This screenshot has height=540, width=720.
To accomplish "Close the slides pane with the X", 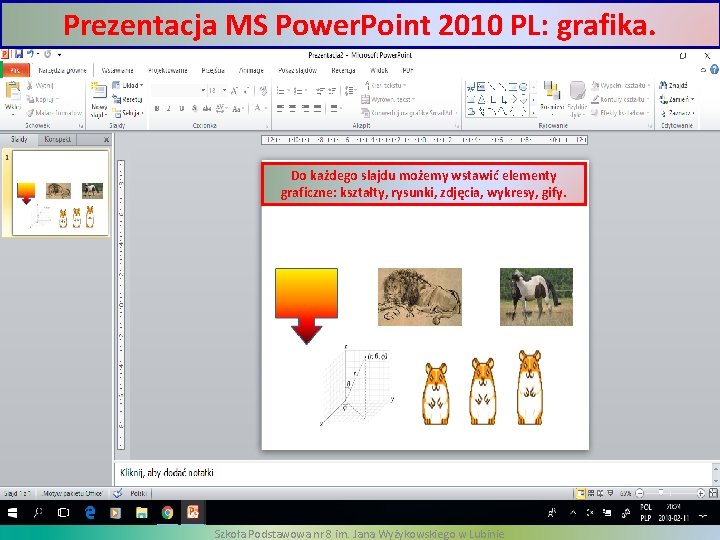I will point(106,140).
